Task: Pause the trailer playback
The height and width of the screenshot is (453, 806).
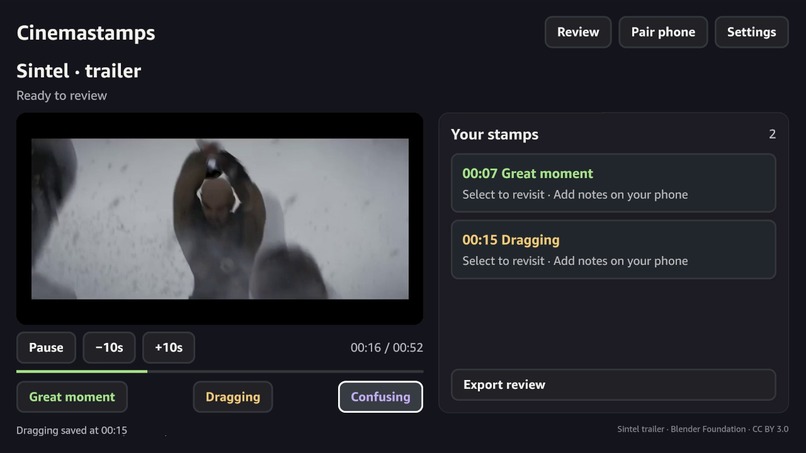Action: coord(46,348)
